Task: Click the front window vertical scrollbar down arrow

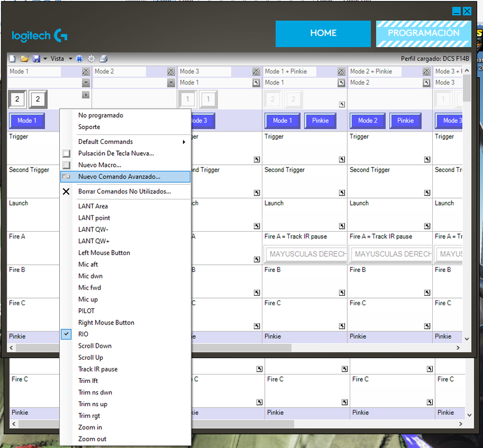Action: click(x=467, y=339)
